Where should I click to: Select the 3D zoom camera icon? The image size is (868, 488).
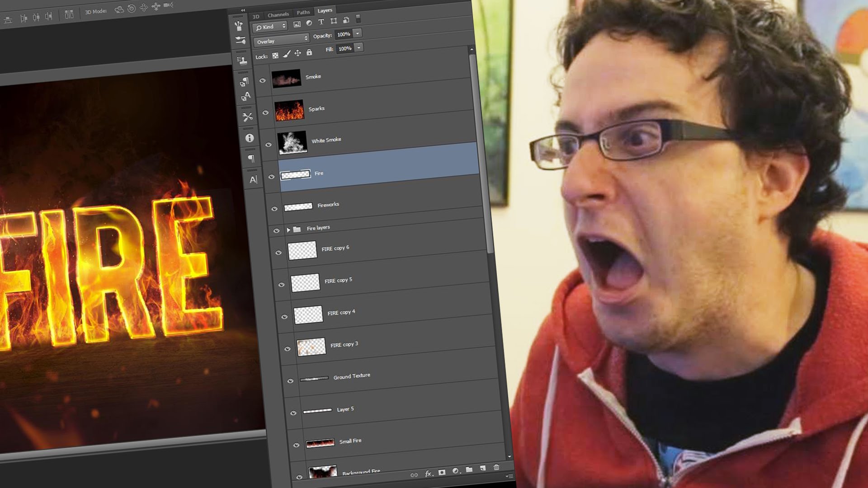coord(168,5)
